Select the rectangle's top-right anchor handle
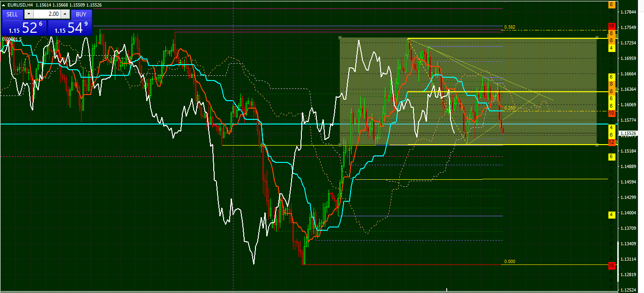Screen dimensions: 644x293 click(x=597, y=37)
